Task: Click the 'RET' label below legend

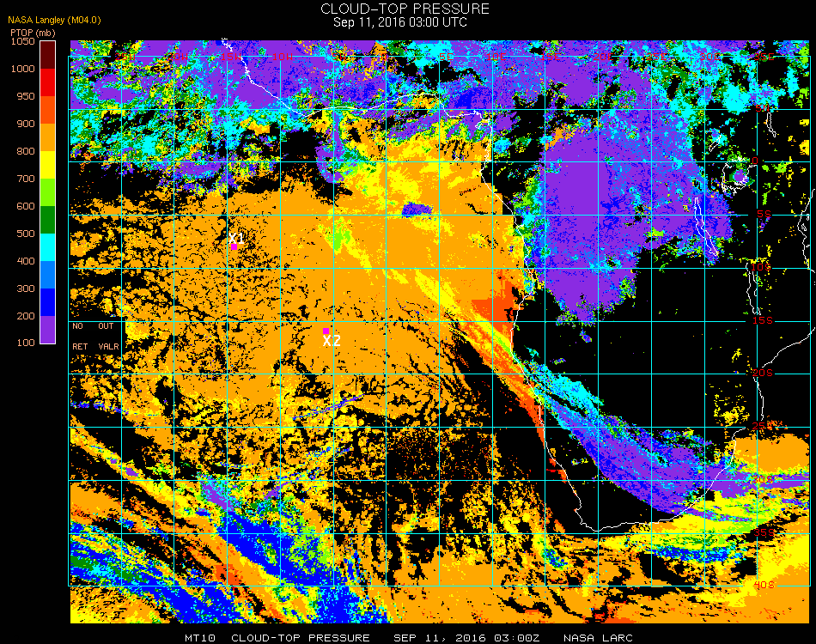Action: [80, 346]
